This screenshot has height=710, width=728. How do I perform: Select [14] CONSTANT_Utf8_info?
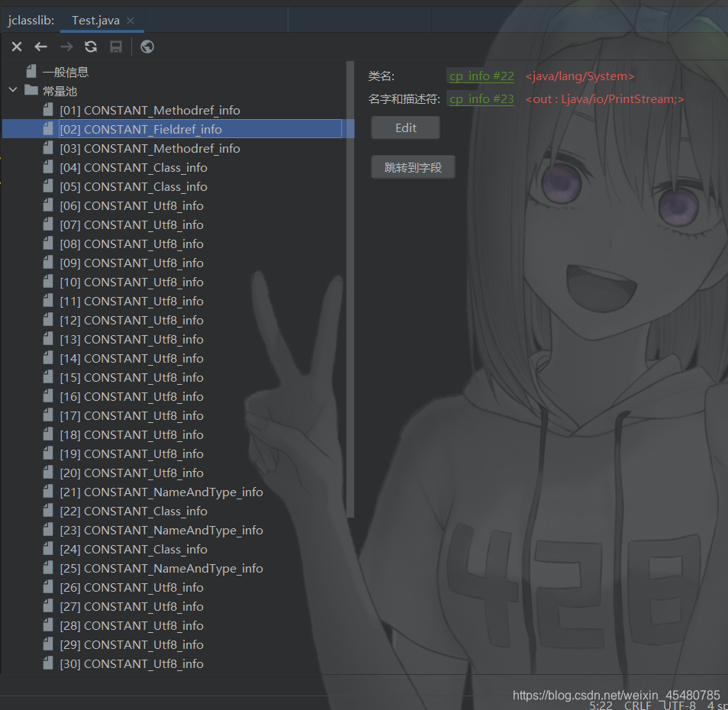tap(132, 359)
